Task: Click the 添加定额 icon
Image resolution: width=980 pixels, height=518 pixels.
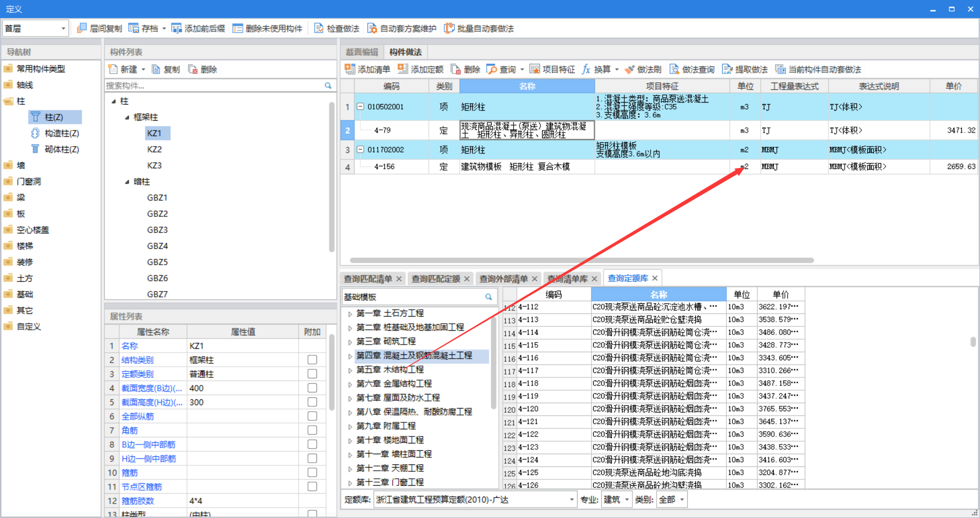Action: (x=402, y=69)
